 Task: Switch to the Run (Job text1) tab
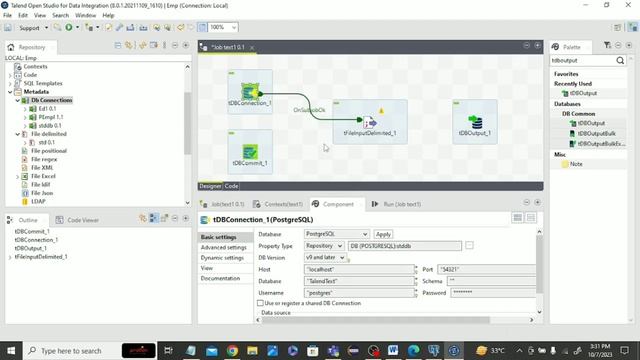click(396, 204)
